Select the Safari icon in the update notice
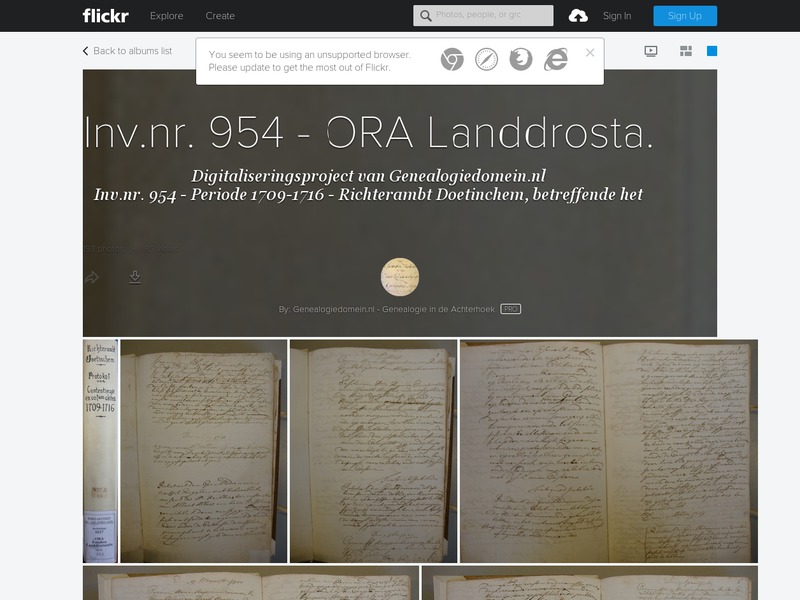 485,58
